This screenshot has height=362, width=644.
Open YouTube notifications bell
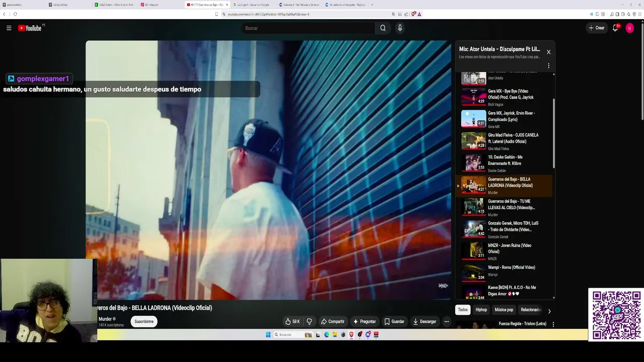pos(615,28)
